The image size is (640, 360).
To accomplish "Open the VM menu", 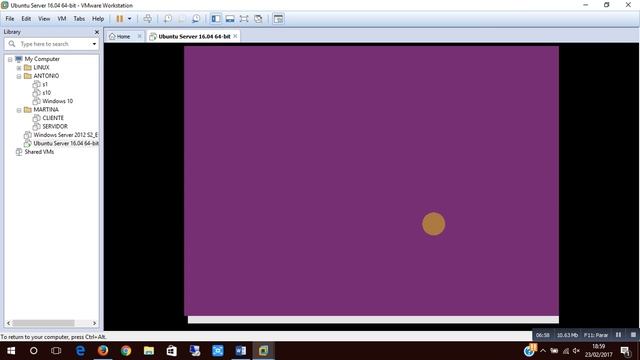I will (62, 19).
